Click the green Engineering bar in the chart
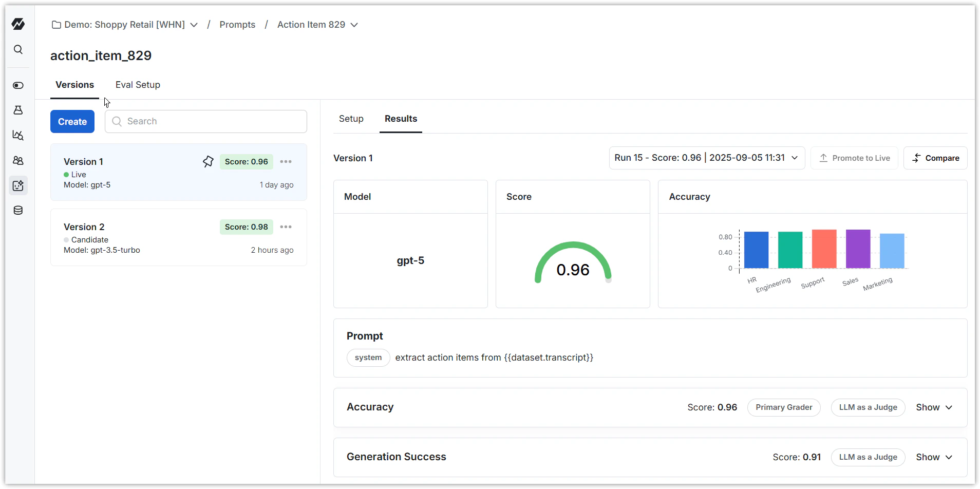Image resolution: width=980 pixels, height=489 pixels. click(790, 250)
